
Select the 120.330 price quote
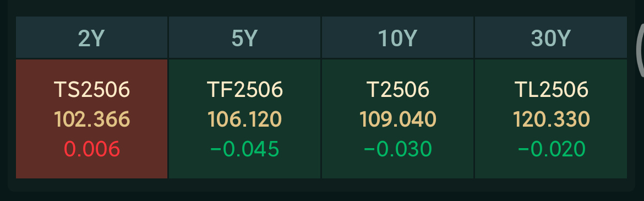coord(551,119)
